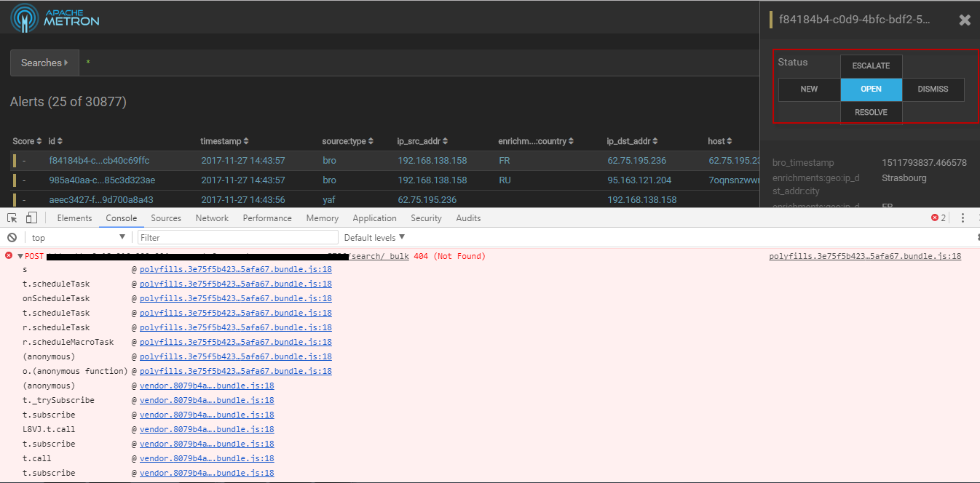The image size is (980, 483).
Task: Open the Network tab
Action: click(212, 217)
